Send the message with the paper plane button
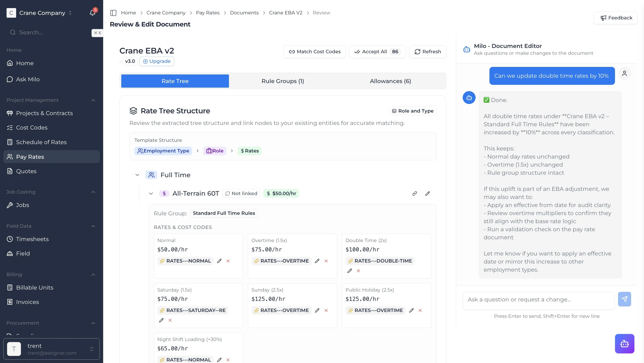The width and height of the screenshot is (644, 363). tap(624, 299)
